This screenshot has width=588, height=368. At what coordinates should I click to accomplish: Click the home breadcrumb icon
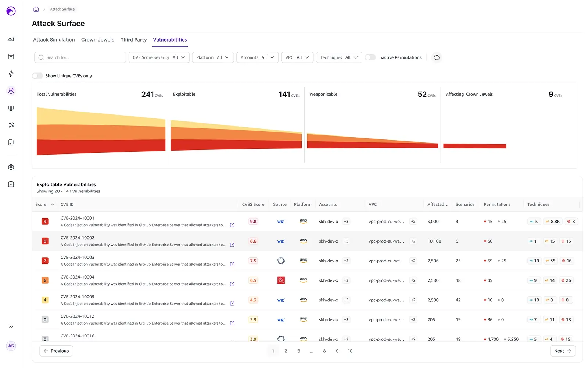[x=36, y=9]
